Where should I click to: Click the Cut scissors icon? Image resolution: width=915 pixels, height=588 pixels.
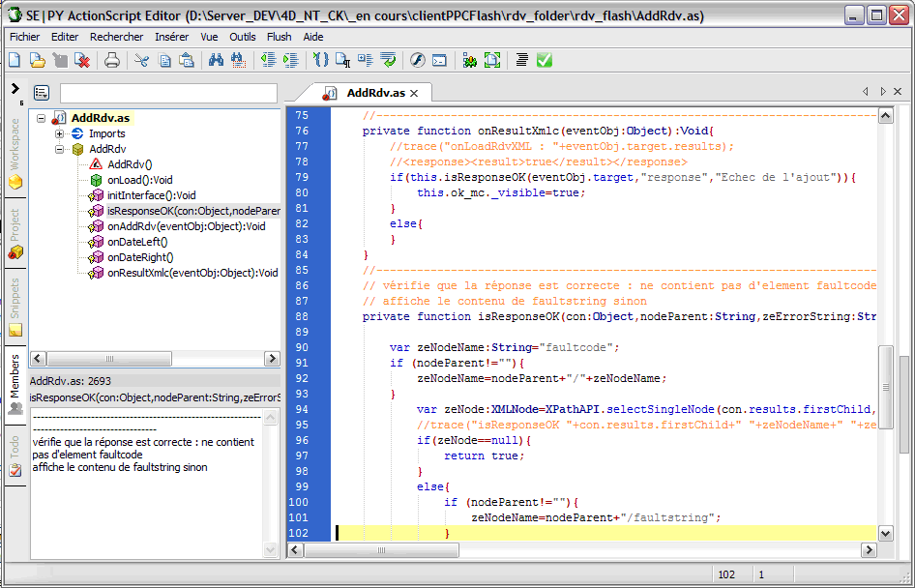pos(142,60)
